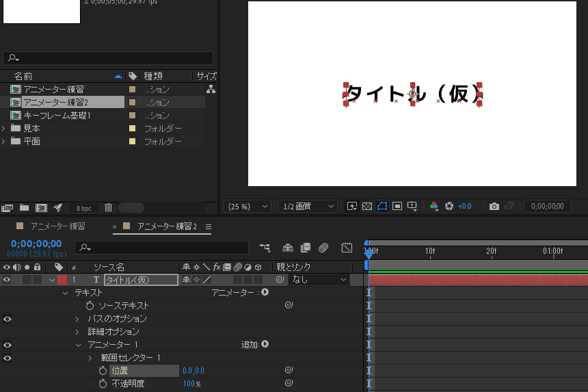Sort by 種類 column header
This screenshot has height=392, width=588.
tap(153, 76)
